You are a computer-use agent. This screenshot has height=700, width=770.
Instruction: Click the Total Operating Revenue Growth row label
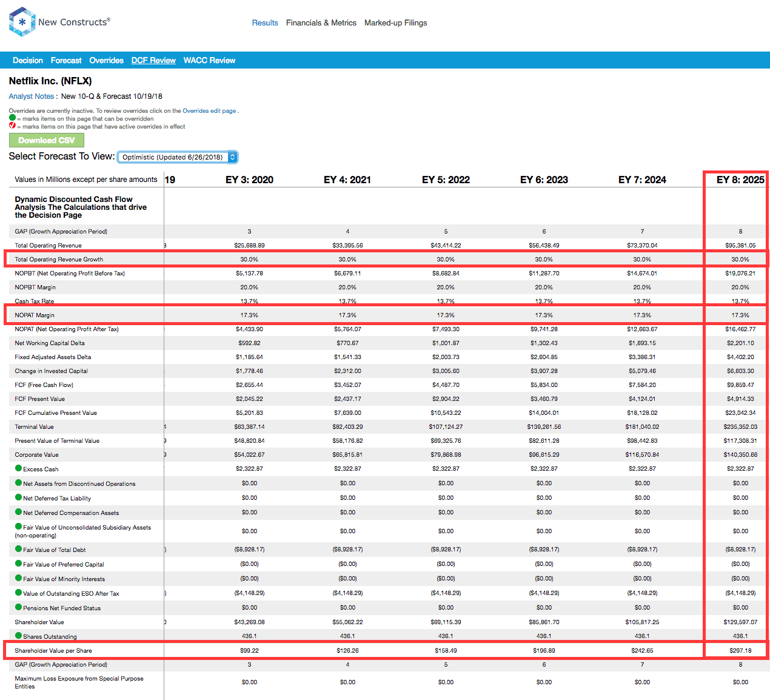tap(59, 259)
